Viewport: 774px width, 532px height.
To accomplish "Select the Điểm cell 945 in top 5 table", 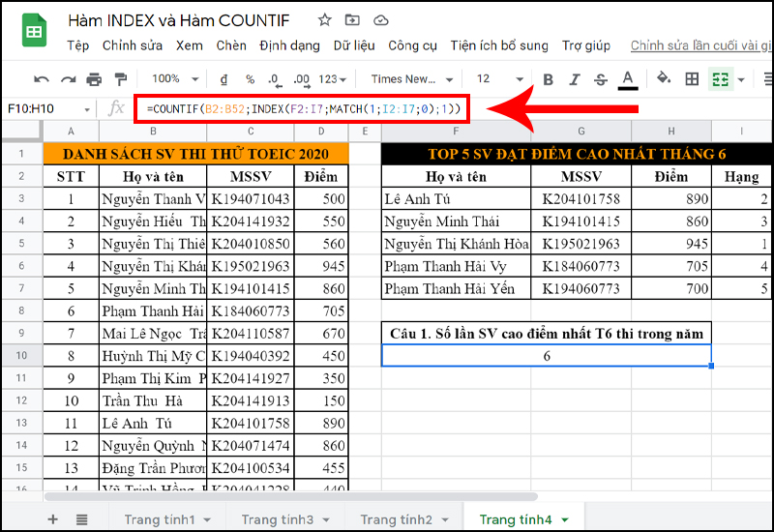I will tap(671, 244).
